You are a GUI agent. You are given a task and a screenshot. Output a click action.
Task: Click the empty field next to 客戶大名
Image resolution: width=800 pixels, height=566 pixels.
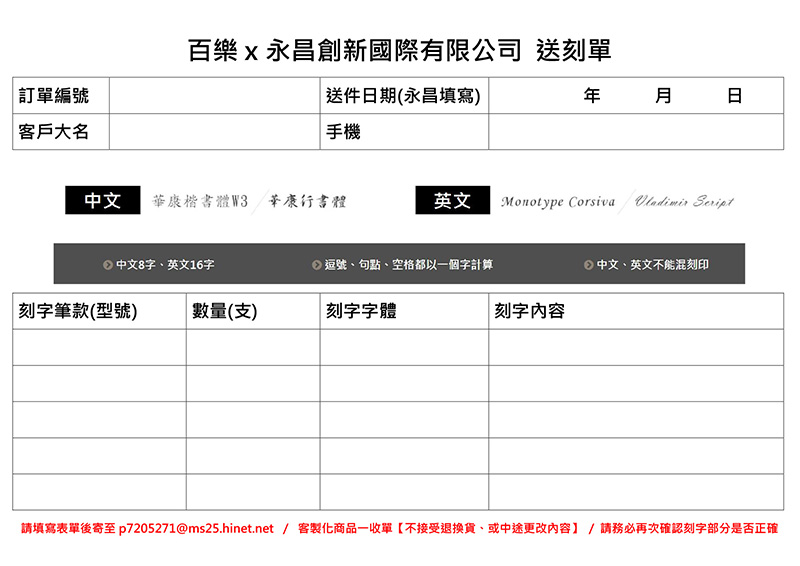tap(214, 132)
